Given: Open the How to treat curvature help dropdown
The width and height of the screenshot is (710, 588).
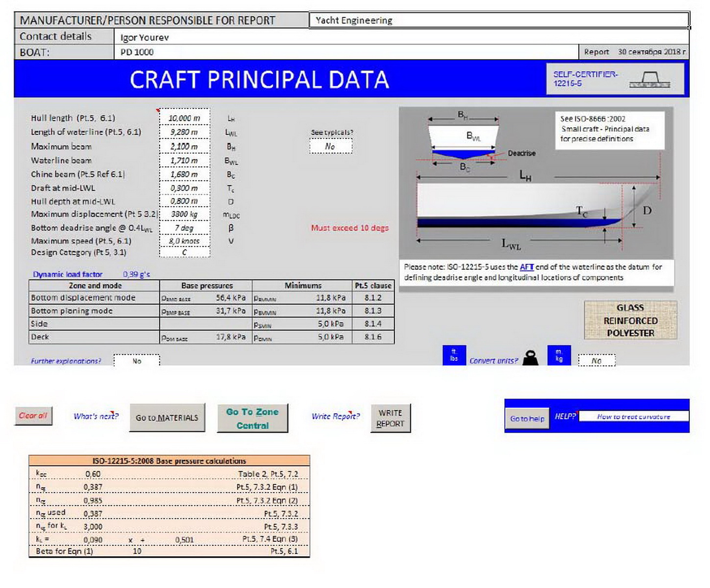Looking at the screenshot, I should [634, 416].
